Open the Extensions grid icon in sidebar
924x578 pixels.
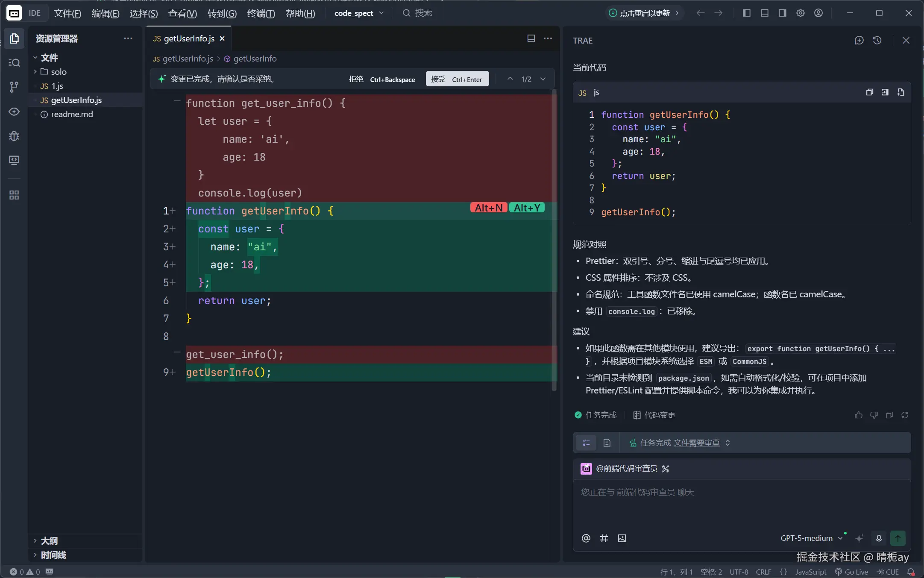click(x=14, y=195)
